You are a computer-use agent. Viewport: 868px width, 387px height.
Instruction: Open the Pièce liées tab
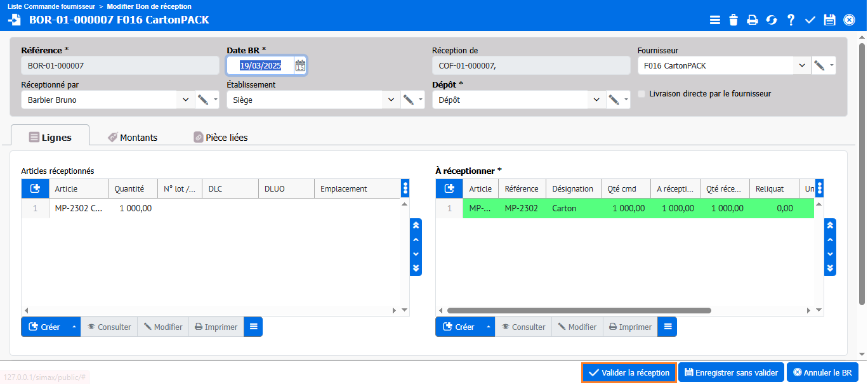(x=220, y=137)
